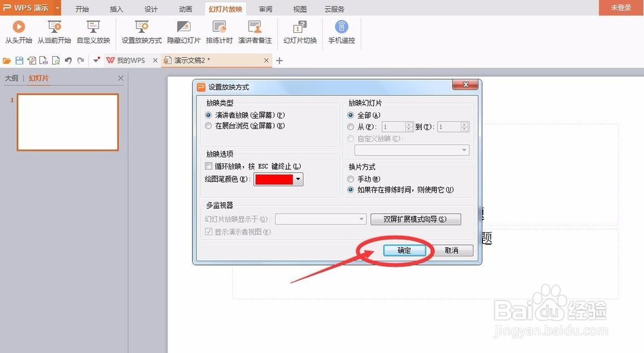Open the 视图 ribbon tab
Viewport: 644px width, 353px height.
[x=300, y=8]
